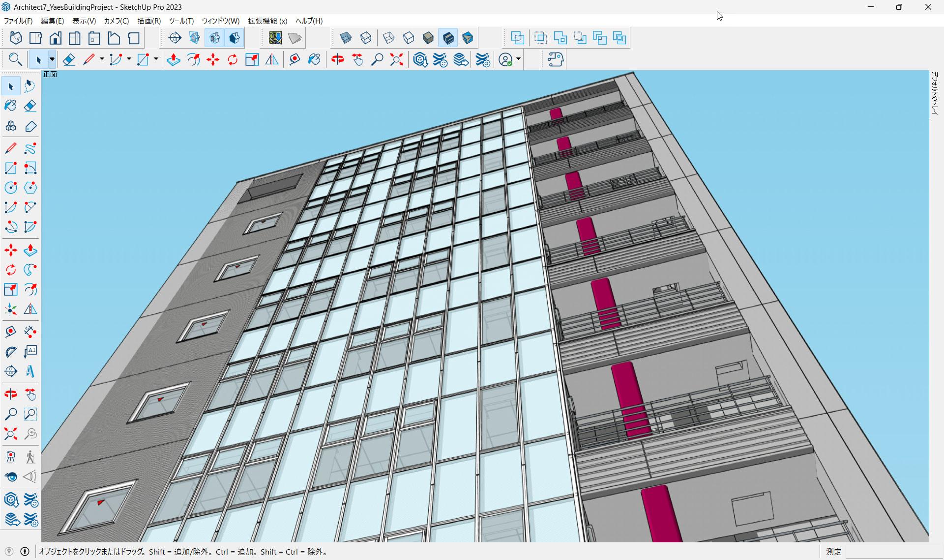Expand the user account dropdown arrow
This screenshot has width=944, height=560.
[x=518, y=60]
